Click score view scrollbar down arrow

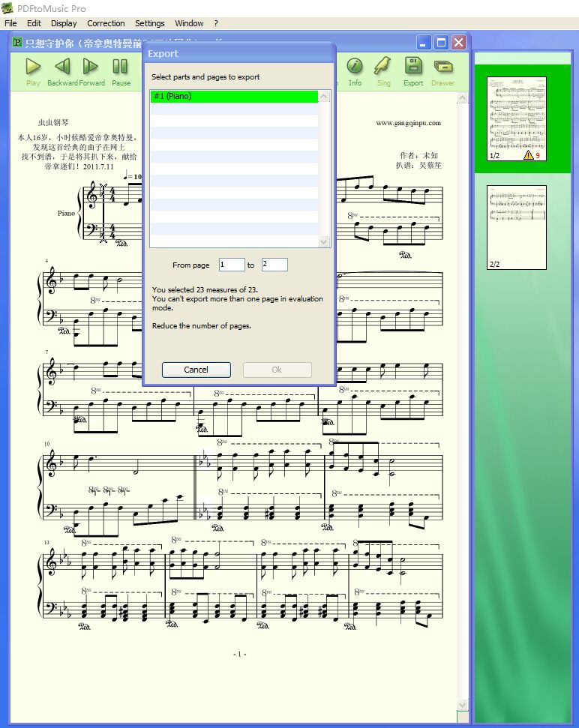462,705
